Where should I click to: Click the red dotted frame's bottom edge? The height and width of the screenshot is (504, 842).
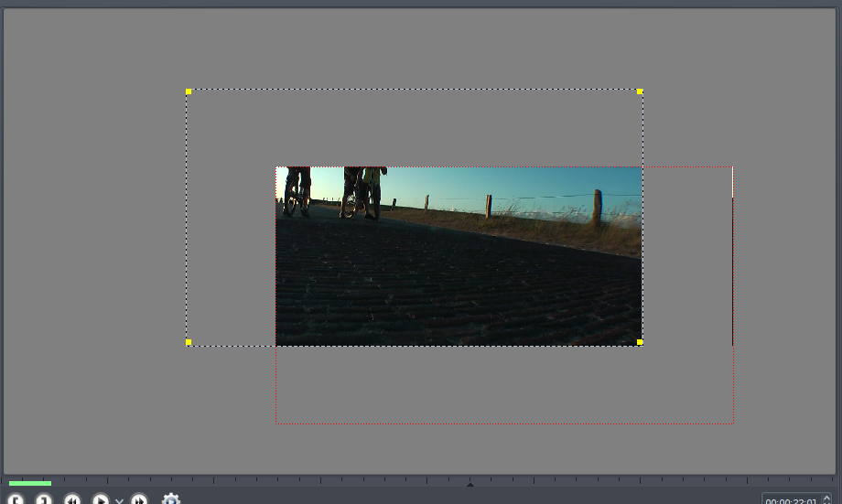(503, 424)
